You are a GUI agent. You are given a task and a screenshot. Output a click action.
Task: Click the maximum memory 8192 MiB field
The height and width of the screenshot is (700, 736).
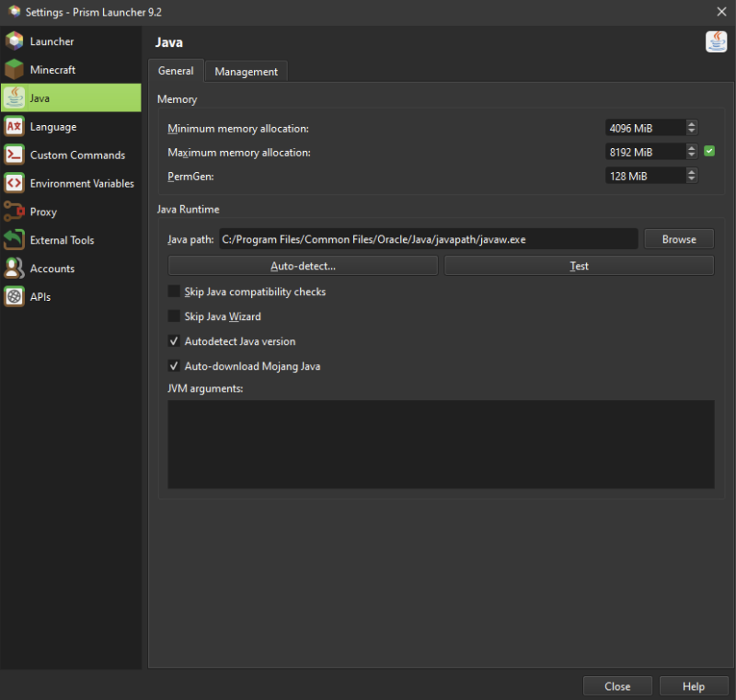646,152
